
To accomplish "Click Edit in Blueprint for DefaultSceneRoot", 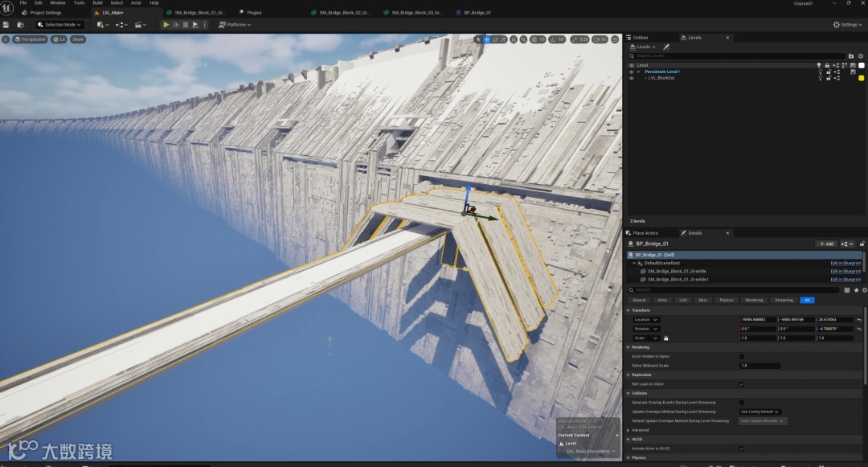I will click(845, 263).
